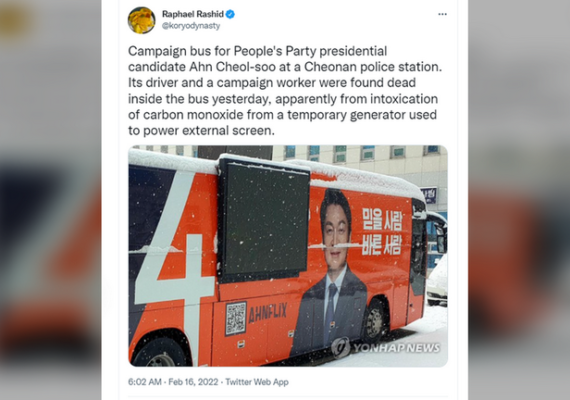Click the dark LED screen on bus

(x=264, y=220)
